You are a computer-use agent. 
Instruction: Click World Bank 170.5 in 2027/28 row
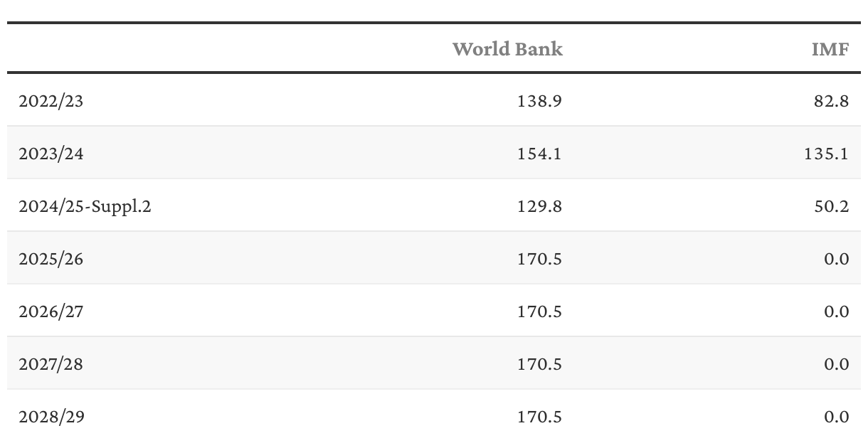coord(539,364)
